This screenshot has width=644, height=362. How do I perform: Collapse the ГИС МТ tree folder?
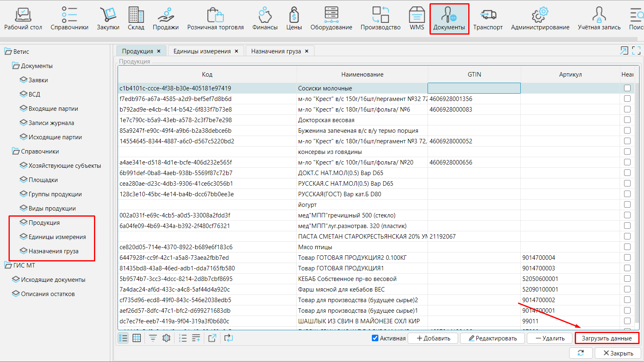[x=8, y=265]
